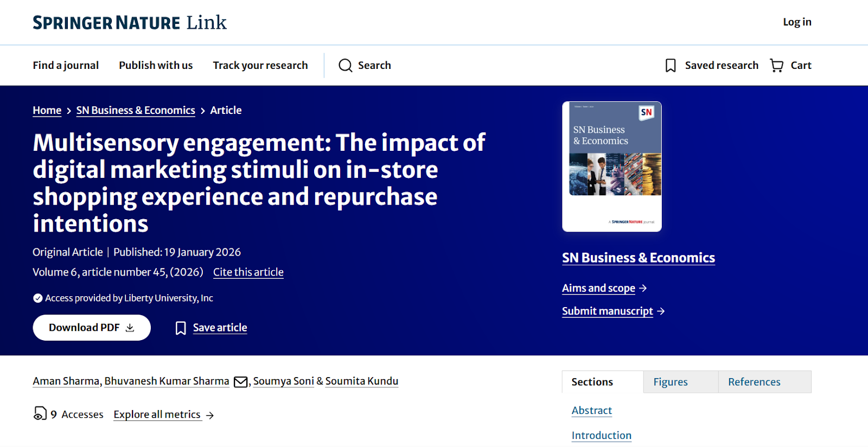This screenshot has width=868, height=447.
Task: Open Cite this article link
Action: coord(248,272)
